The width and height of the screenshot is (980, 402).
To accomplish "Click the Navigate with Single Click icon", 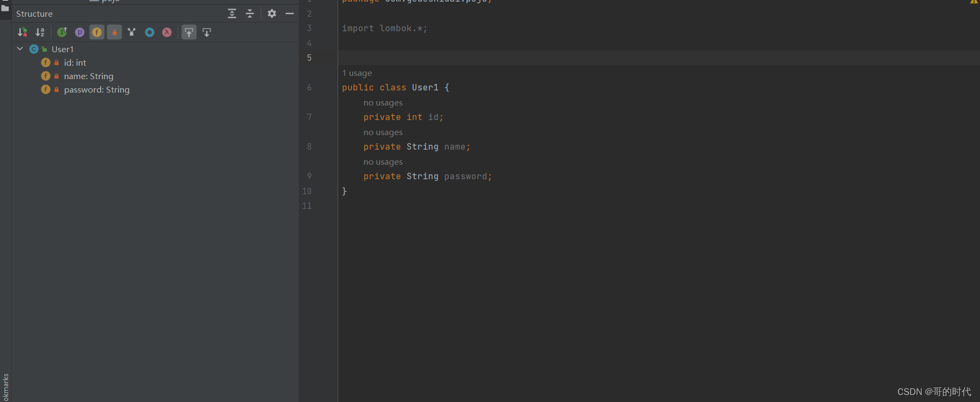I will (x=207, y=32).
